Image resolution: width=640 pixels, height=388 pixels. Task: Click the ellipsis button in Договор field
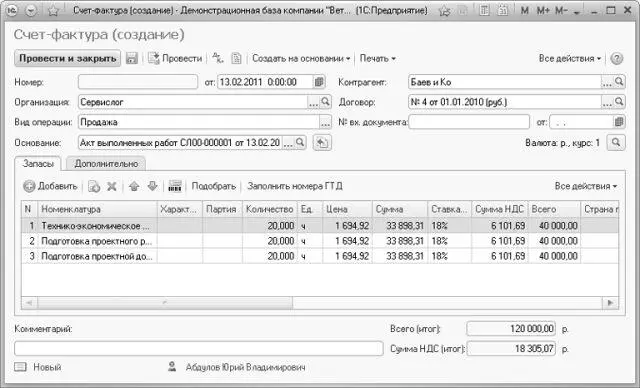607,102
